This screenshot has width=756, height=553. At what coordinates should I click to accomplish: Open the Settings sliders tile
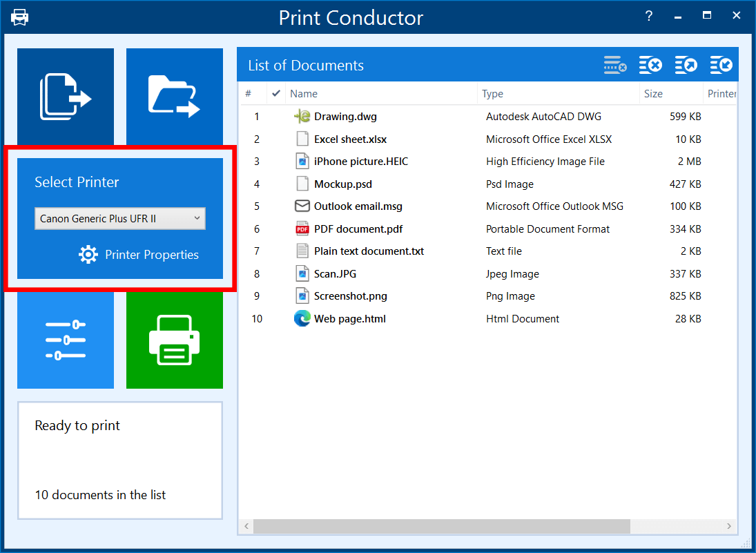point(66,340)
